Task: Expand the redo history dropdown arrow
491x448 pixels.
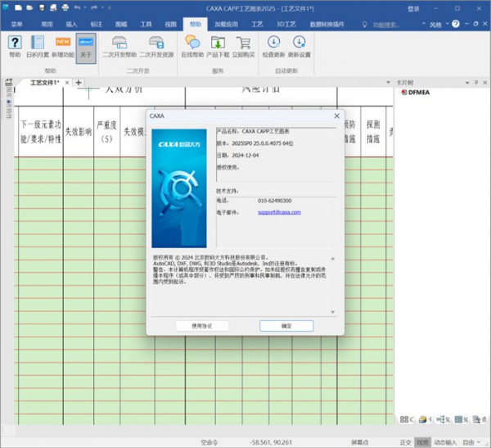Action: (x=102, y=8)
